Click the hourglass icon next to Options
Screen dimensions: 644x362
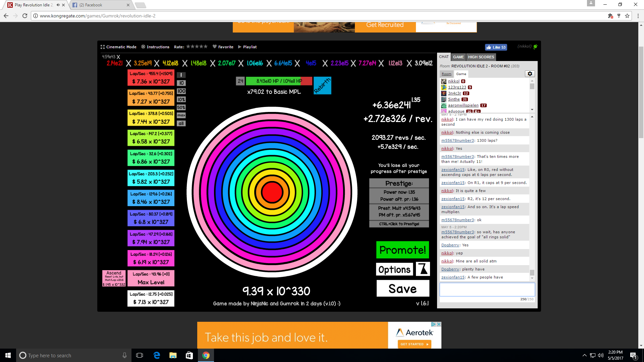pyautogui.click(x=423, y=269)
